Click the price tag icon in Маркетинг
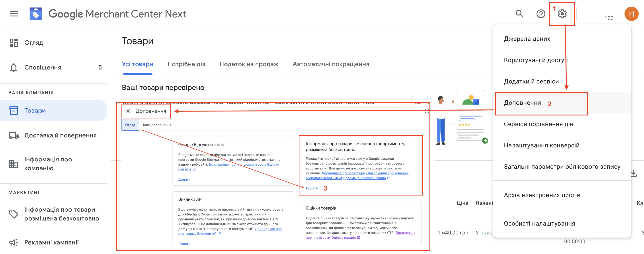Screen dimensions: 644x254 [x=14, y=214]
